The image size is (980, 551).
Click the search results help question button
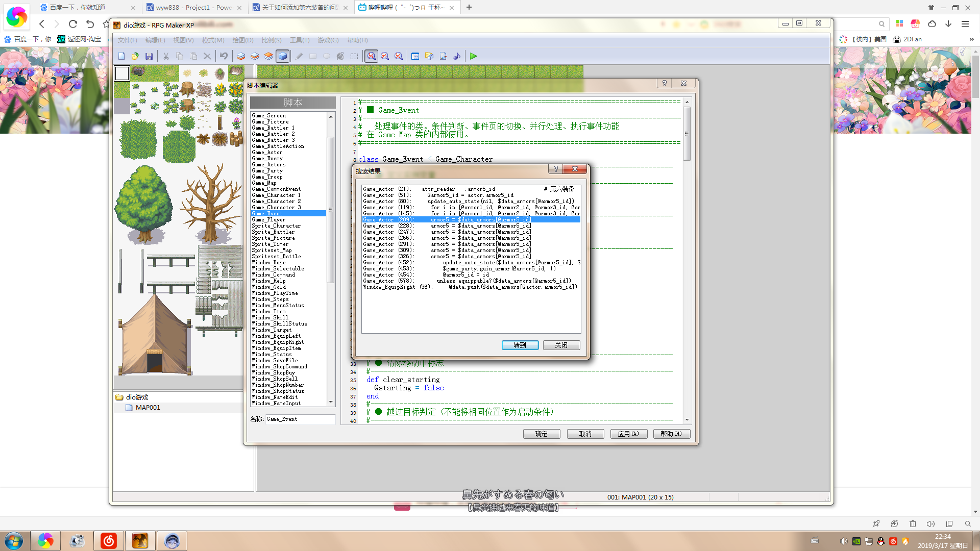tap(555, 169)
